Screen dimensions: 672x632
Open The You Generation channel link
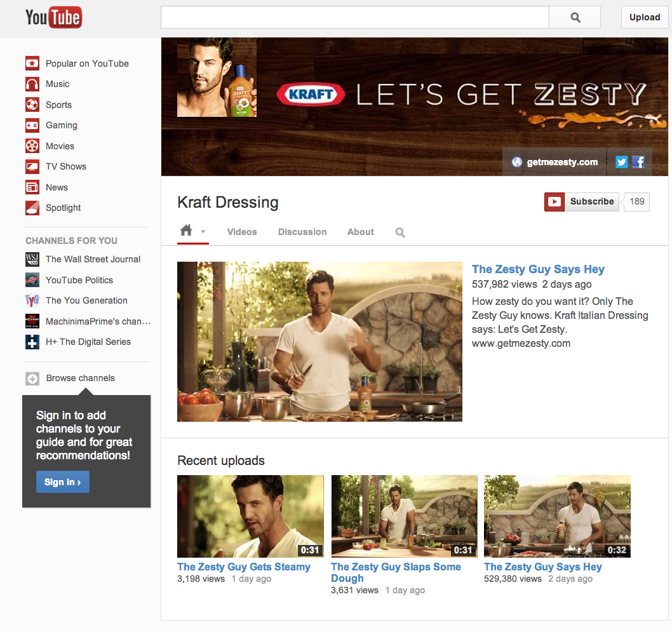pyautogui.click(x=86, y=300)
